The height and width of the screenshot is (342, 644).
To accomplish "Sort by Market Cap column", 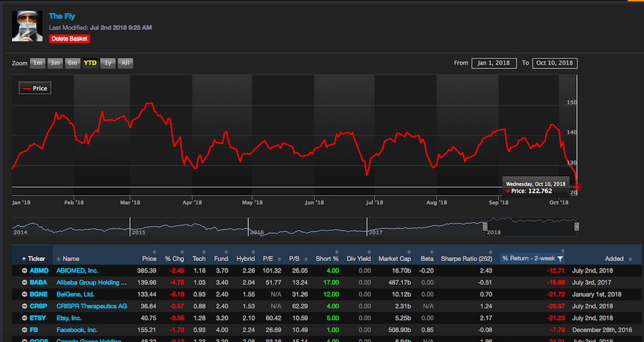I will pyautogui.click(x=395, y=259).
